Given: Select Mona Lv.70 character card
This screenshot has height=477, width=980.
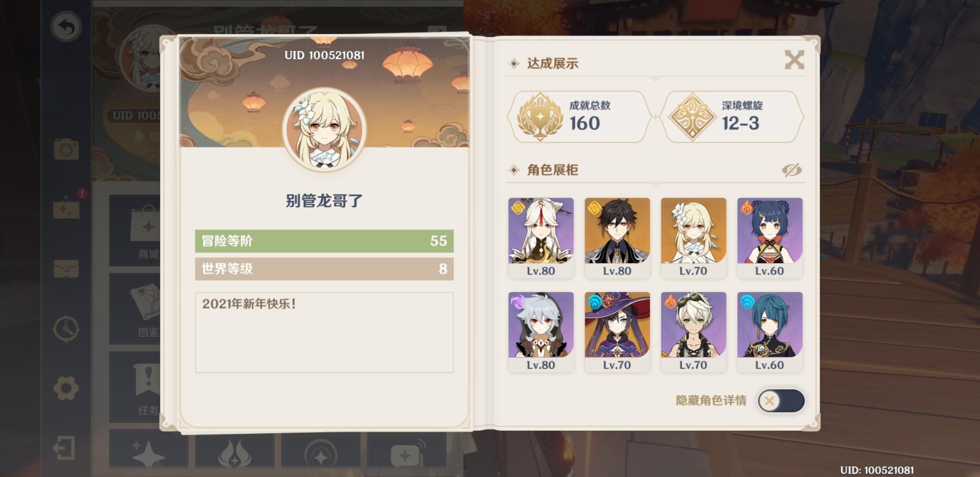Looking at the screenshot, I should [x=617, y=332].
